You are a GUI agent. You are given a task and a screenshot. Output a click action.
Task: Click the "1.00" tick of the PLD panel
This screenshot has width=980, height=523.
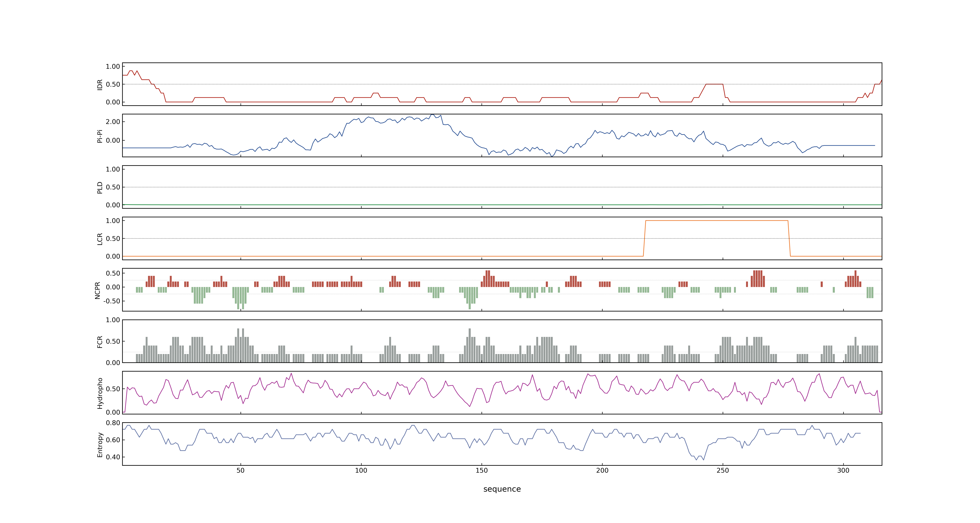(x=113, y=169)
